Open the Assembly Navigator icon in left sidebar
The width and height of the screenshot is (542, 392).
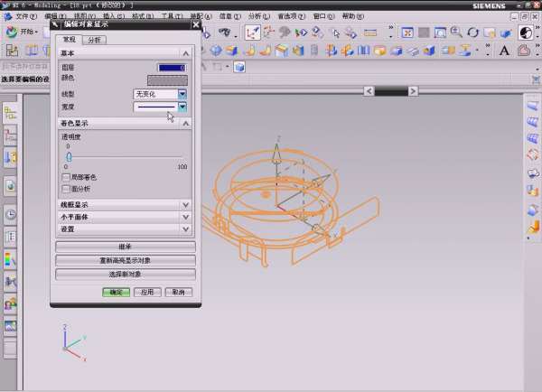[x=11, y=135]
